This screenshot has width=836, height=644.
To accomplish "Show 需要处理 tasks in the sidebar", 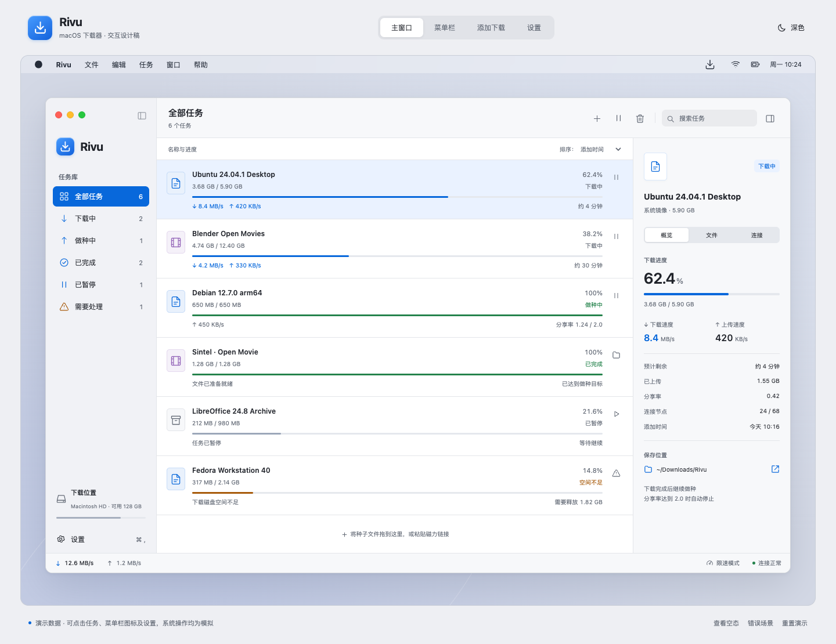I will tap(101, 307).
